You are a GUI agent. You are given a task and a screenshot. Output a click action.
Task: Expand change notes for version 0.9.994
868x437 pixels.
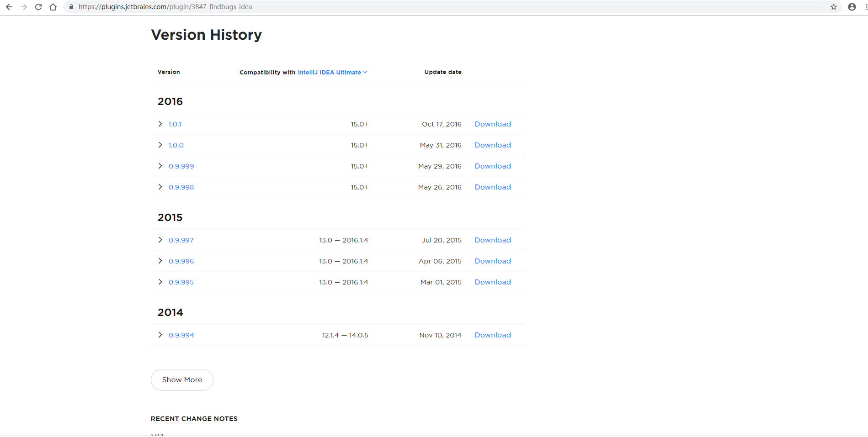point(160,335)
